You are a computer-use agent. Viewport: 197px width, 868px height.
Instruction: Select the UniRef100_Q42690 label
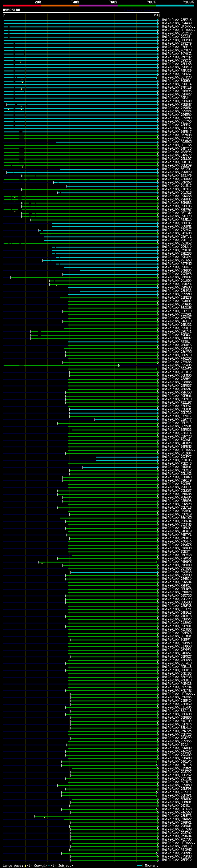[177, 233]
